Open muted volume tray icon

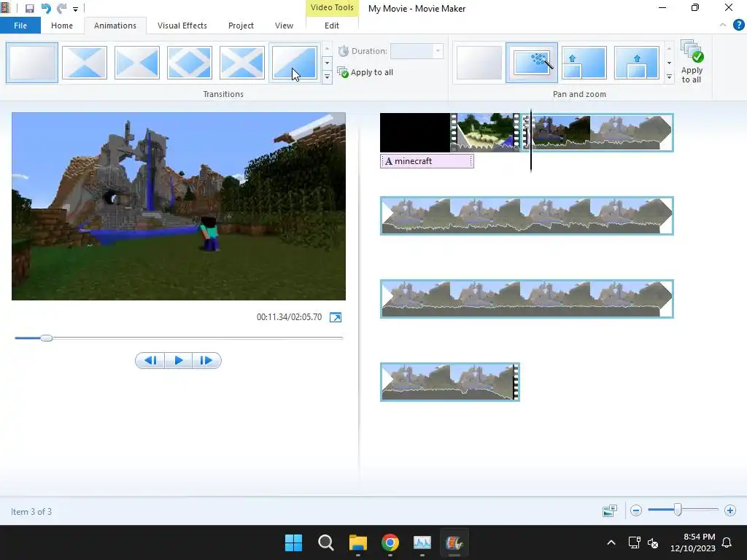pos(653,542)
